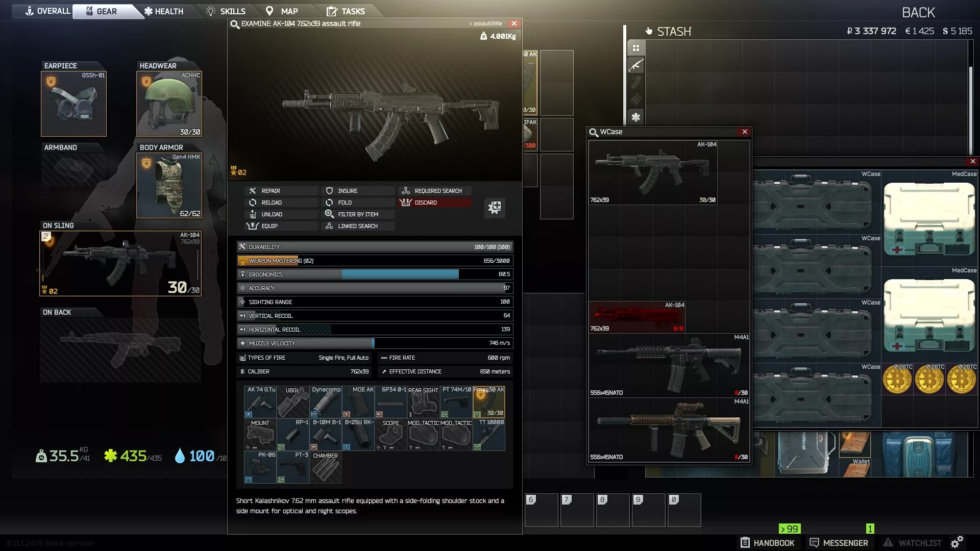Click the AK 74 G.Tu gas tube mod slot
980x551 pixels.
[260, 402]
